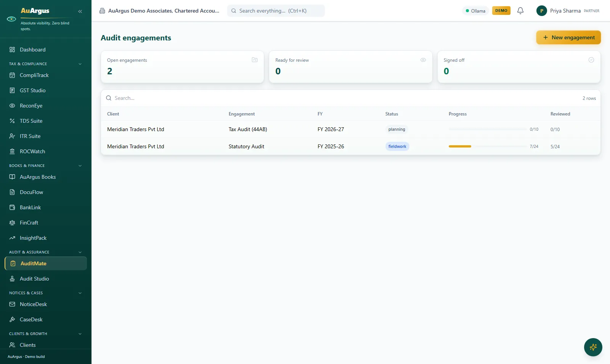The width and height of the screenshot is (610, 364).
Task: Collapse the Clients & Growth section
Action: [x=80, y=334]
